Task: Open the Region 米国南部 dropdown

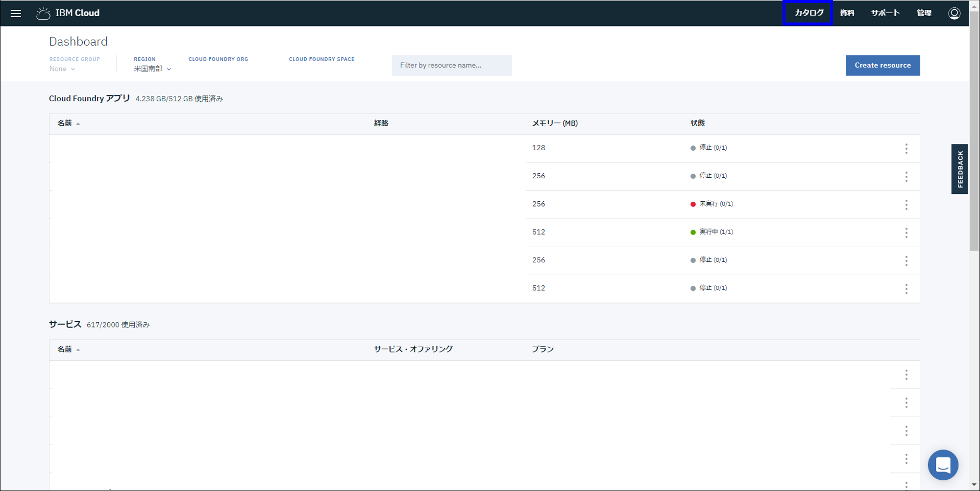Action: pyautogui.click(x=152, y=69)
